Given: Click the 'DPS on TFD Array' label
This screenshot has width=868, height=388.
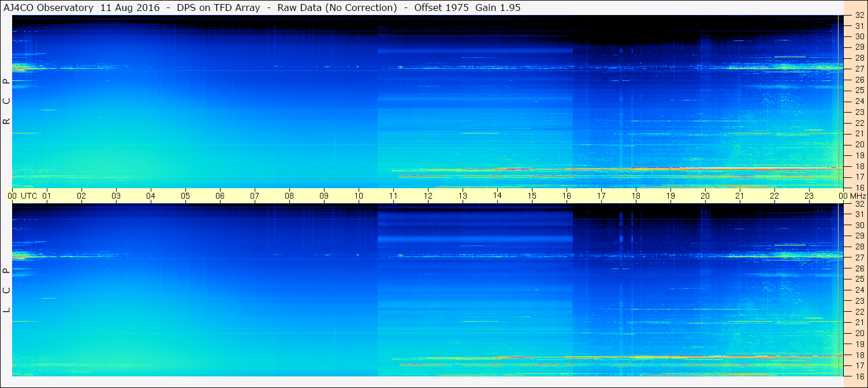Looking at the screenshot, I should point(218,8).
